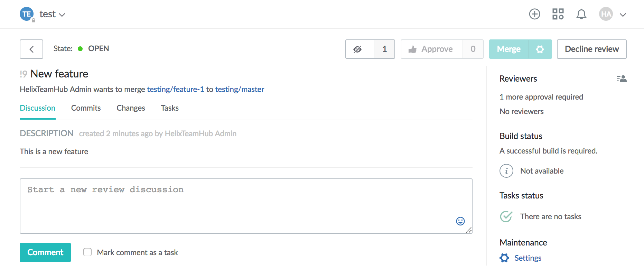Click the green OPEN state indicator
The width and height of the screenshot is (644, 278).
click(80, 48)
